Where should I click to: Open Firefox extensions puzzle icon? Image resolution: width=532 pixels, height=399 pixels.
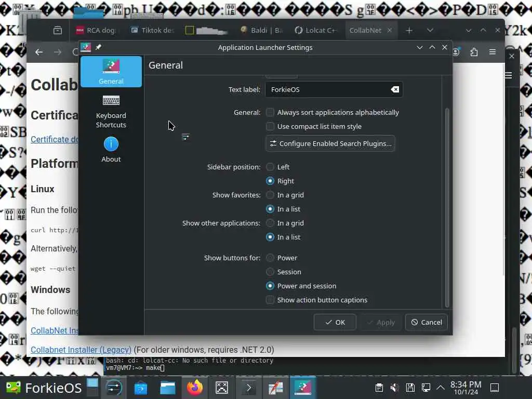pyautogui.click(x=474, y=52)
